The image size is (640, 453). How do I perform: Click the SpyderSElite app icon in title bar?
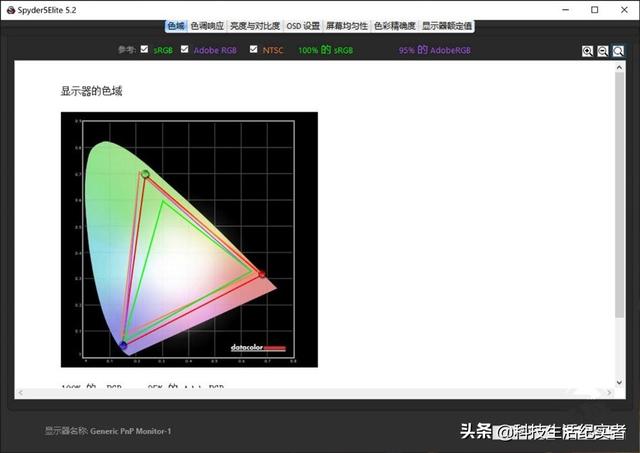pyautogui.click(x=11, y=10)
